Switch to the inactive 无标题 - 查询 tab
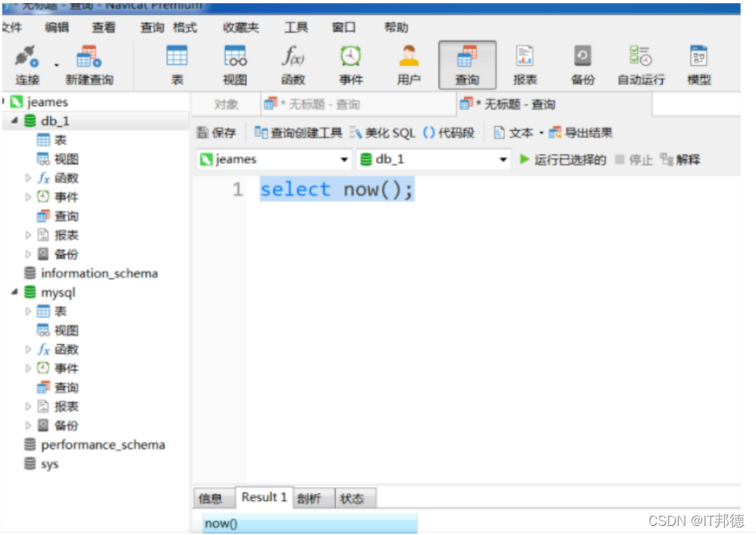 click(358, 104)
